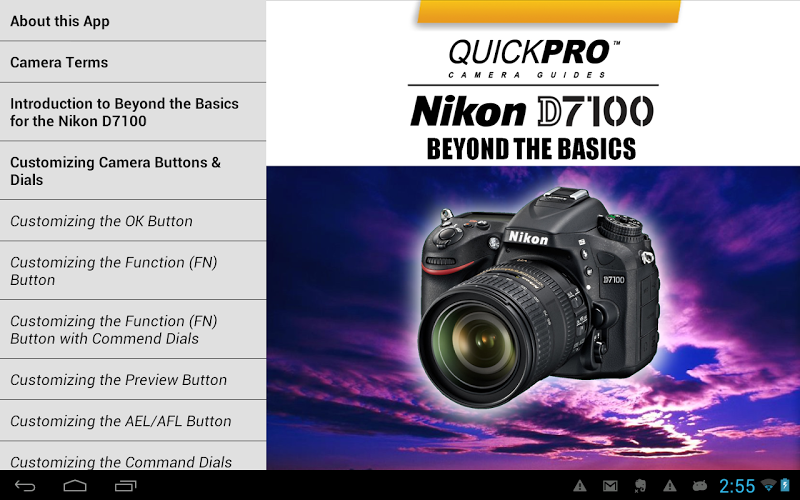Select Customizing the OK Button lesson
800x500 pixels.
(x=133, y=221)
